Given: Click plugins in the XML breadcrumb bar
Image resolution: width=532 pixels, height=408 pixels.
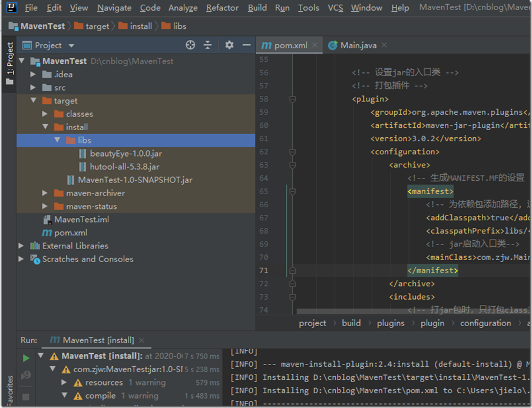Looking at the screenshot, I should (x=391, y=323).
